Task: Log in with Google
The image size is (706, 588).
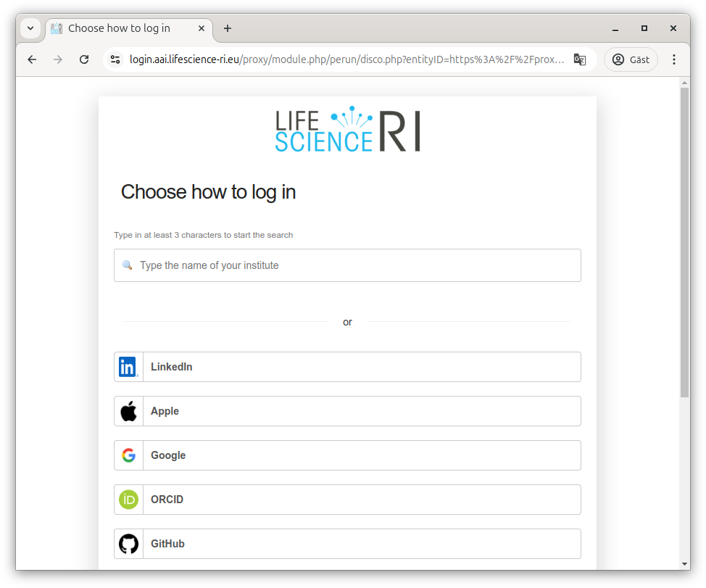Action: click(347, 455)
